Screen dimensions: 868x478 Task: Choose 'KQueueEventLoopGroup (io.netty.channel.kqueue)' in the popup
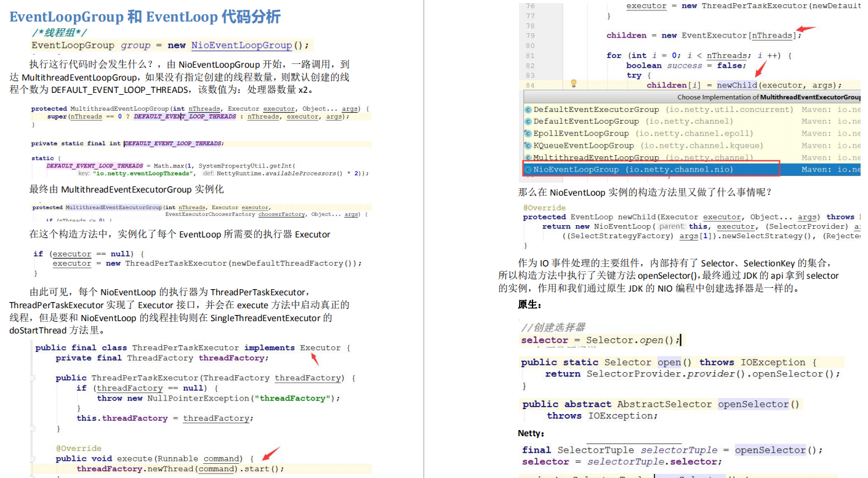648,146
